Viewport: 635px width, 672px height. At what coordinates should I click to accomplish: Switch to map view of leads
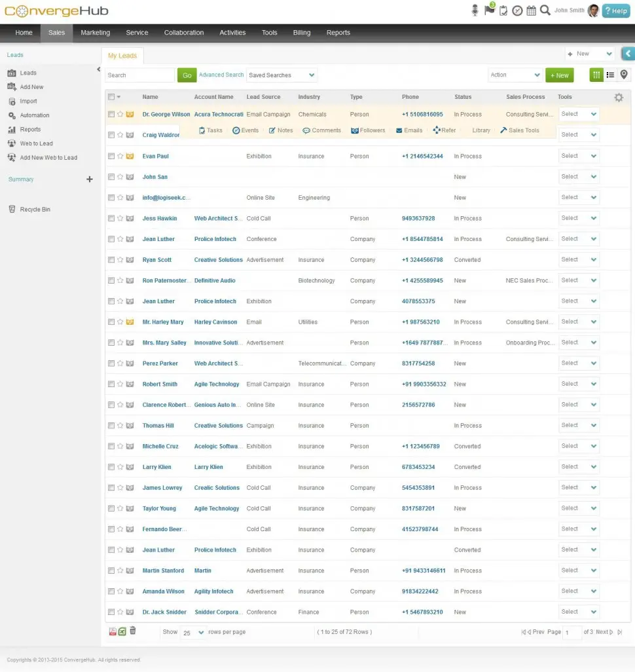(624, 75)
